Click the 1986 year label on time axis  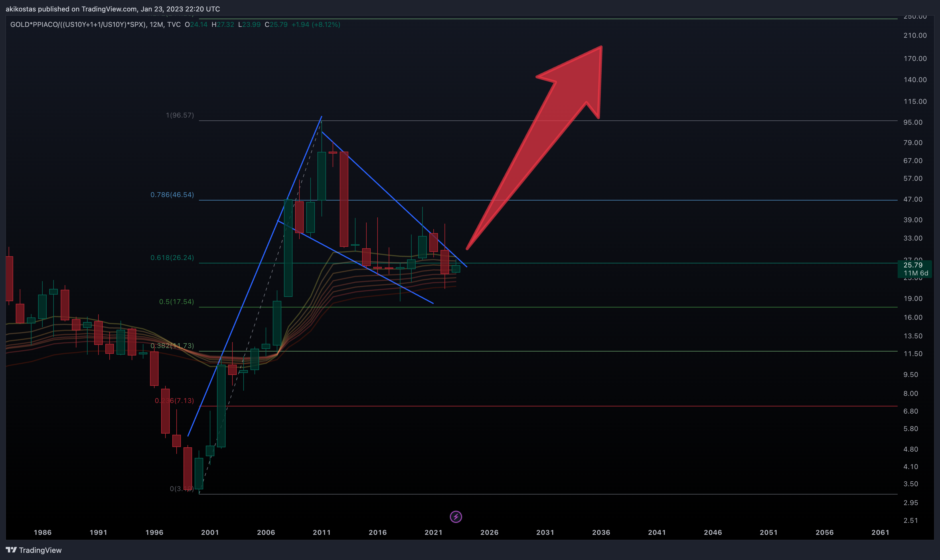click(x=43, y=533)
